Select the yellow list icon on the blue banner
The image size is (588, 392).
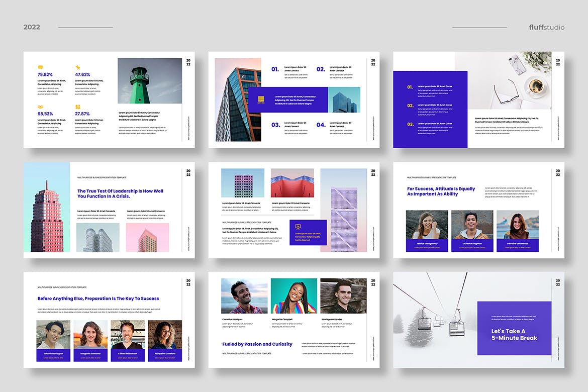[x=261, y=100]
